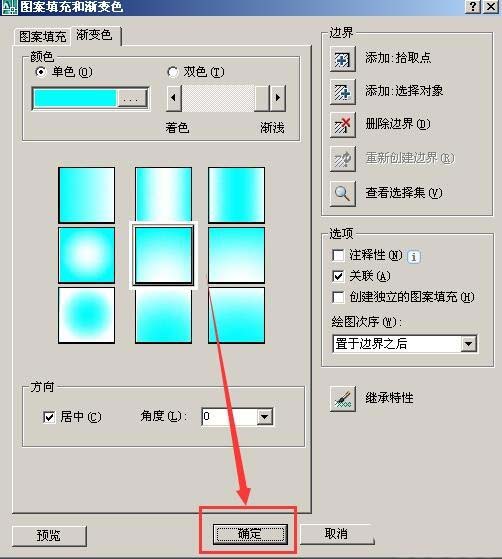Click the left arrow of shade slider

coord(174,98)
